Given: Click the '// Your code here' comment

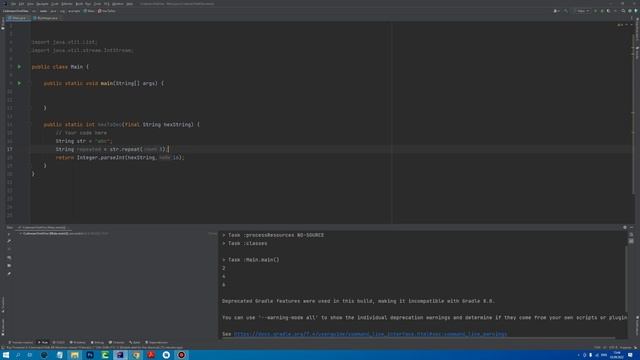Looking at the screenshot, I should coord(81,133).
